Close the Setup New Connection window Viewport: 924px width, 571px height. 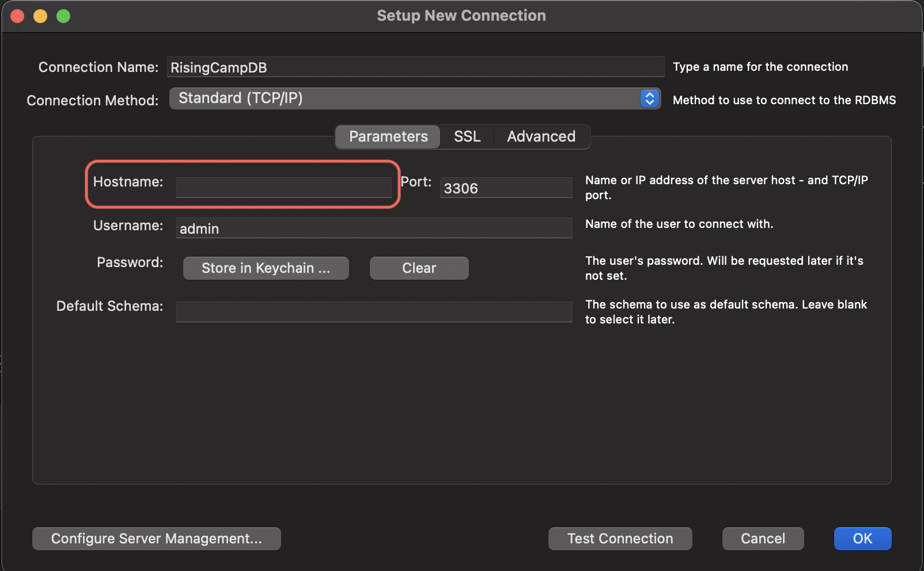tap(17, 16)
